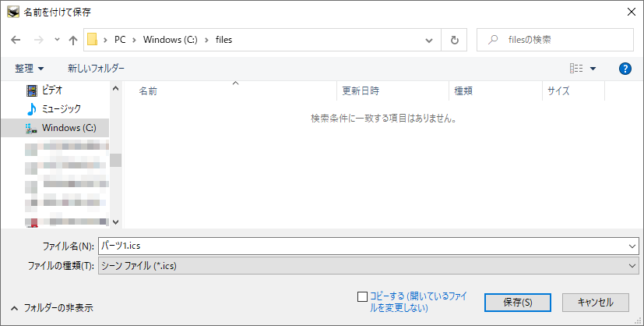The height and width of the screenshot is (326, 644).
Task: Open the ファイルの種類 combo box
Action: [x=368, y=266]
